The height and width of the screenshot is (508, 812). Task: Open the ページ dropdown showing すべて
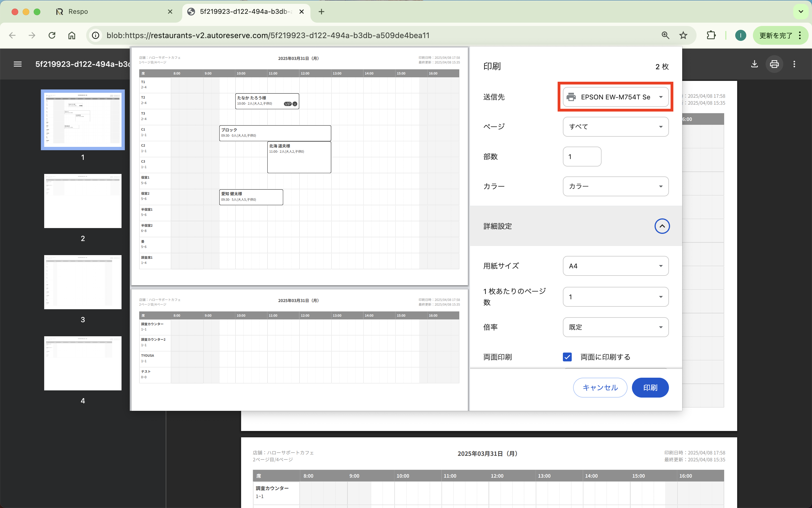[615, 127]
